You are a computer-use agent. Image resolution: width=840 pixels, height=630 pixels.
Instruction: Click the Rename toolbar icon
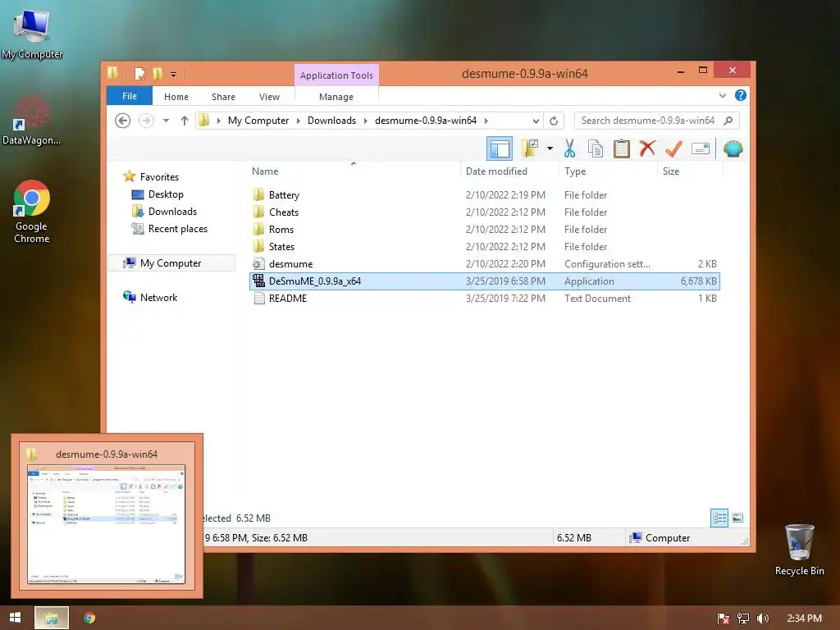pos(701,148)
